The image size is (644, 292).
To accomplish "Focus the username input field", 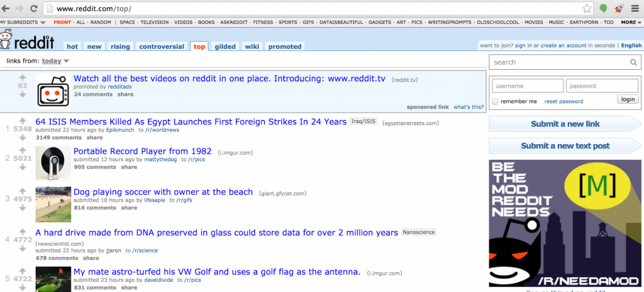I will 527,86.
